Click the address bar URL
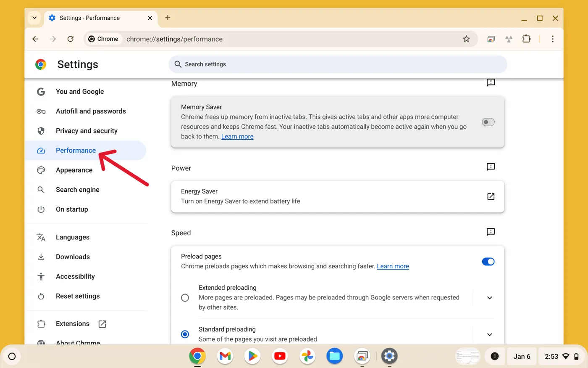Screen dimensions: 588x368 (x=174, y=39)
